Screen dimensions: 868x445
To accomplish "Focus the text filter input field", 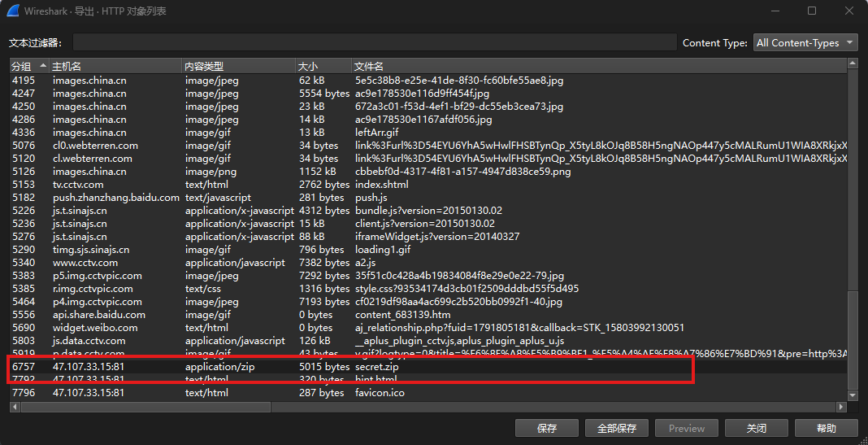I will pos(375,42).
